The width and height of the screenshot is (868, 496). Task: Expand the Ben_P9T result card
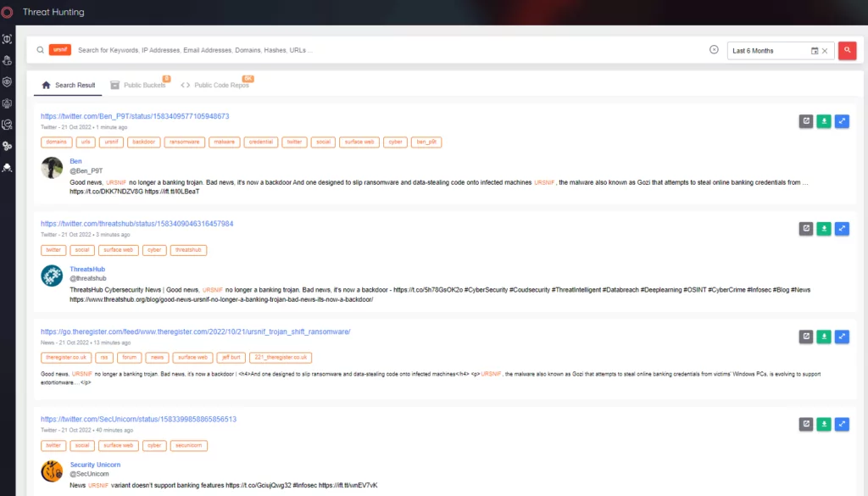(x=842, y=121)
